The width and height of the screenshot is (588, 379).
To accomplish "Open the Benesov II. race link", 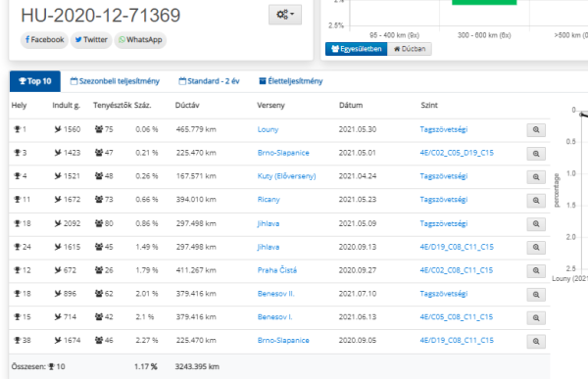I will coord(275,294).
